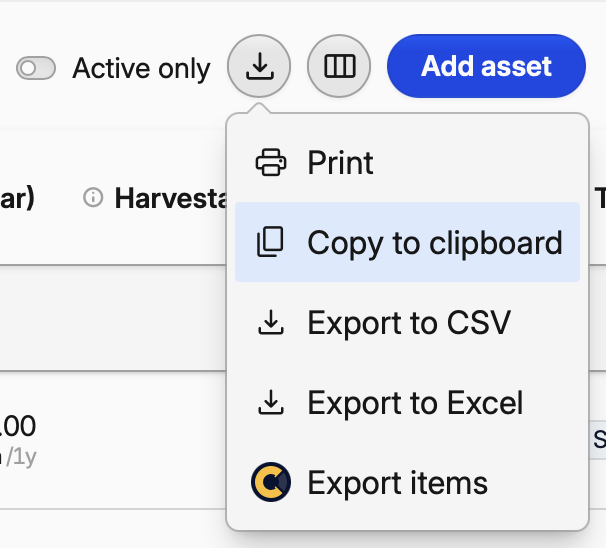Image resolution: width=606 pixels, height=548 pixels.
Task: Click the round yellow logo beside Export items
Action: (270, 483)
